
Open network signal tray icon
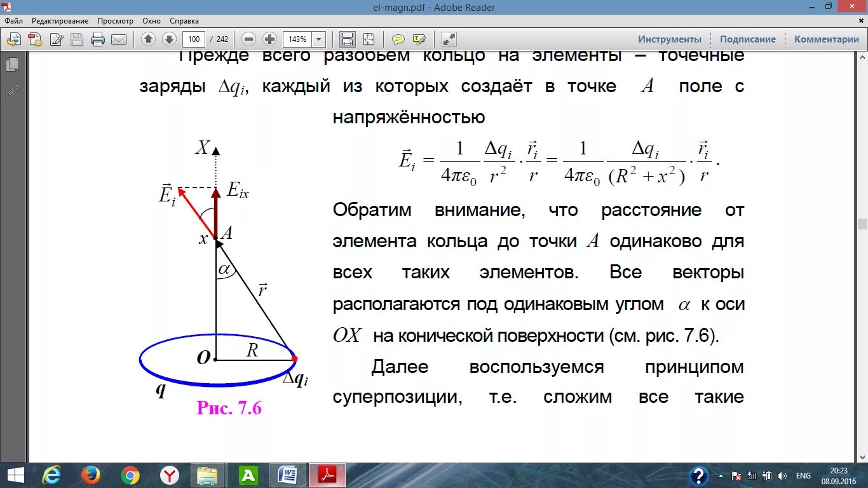[x=752, y=476]
